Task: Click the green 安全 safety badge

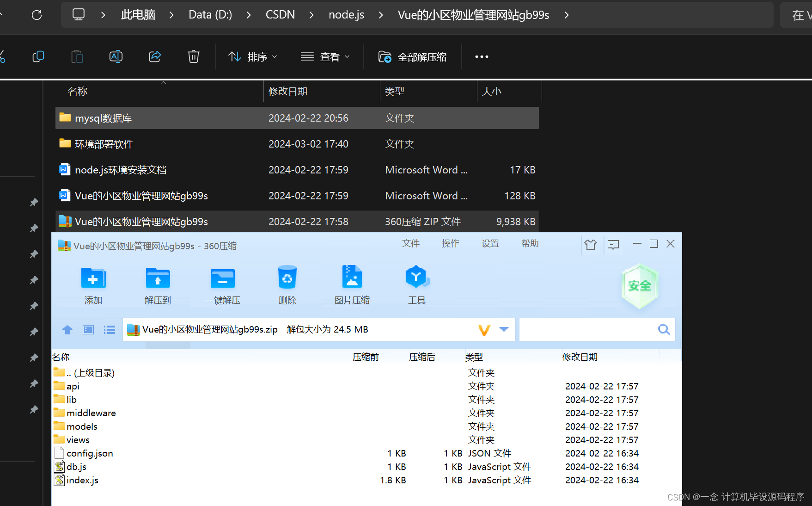Action: click(640, 286)
